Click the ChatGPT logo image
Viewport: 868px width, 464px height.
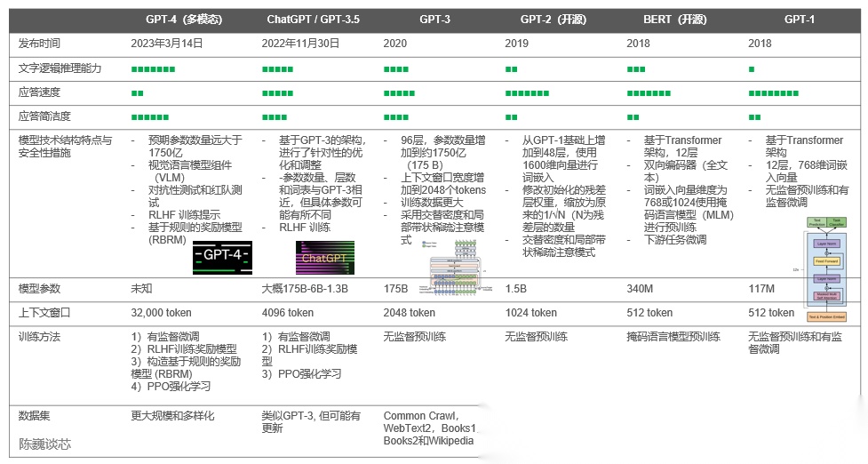[325, 258]
